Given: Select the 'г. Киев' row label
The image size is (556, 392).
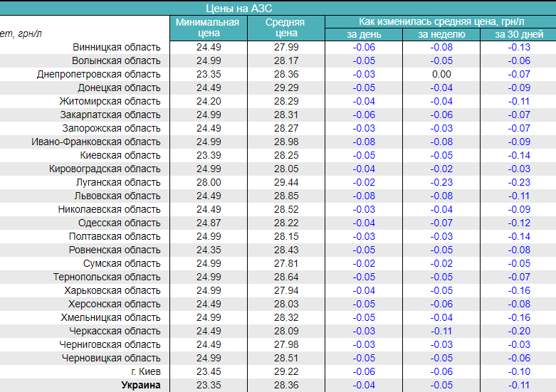Looking at the screenshot, I should (x=146, y=371).
